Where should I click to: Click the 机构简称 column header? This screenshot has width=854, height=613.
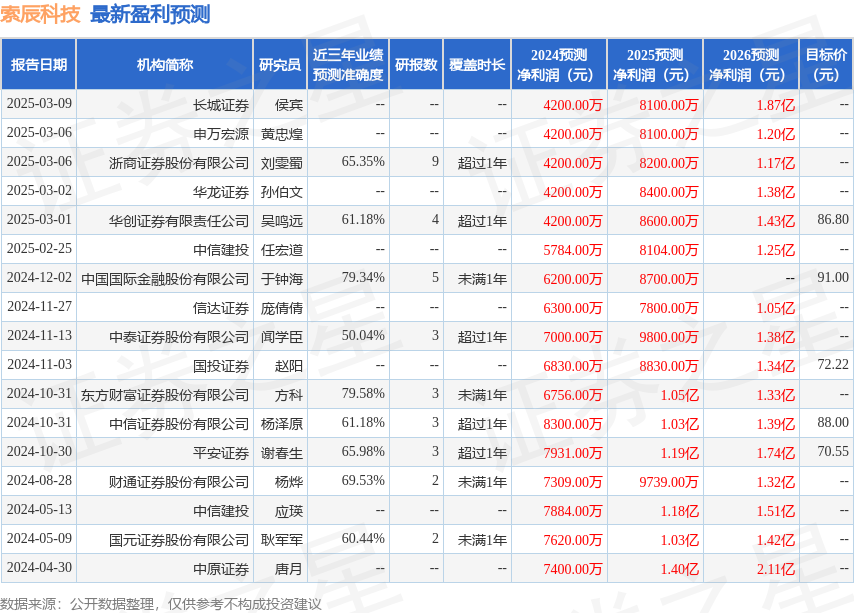pos(165,65)
